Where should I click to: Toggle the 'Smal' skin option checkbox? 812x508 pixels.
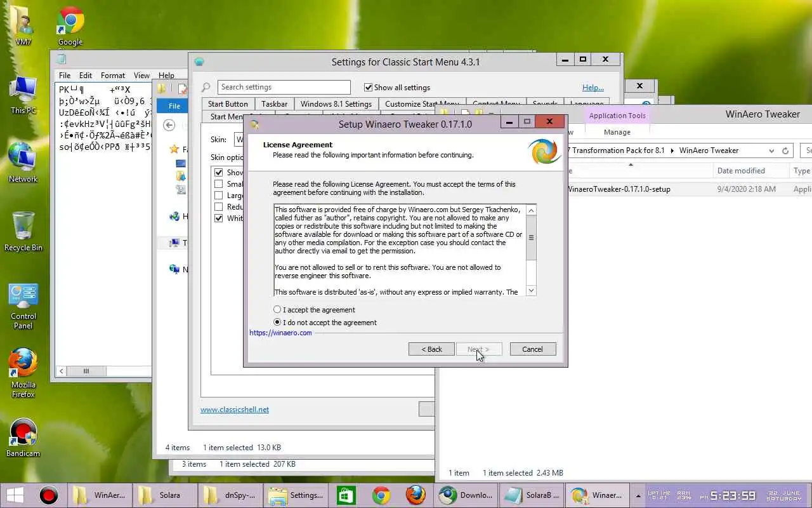pos(219,184)
